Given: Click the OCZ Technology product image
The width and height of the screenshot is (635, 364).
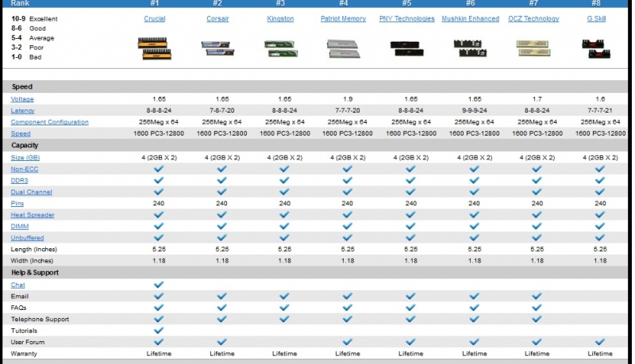Looking at the screenshot, I should pyautogui.click(x=533, y=48).
